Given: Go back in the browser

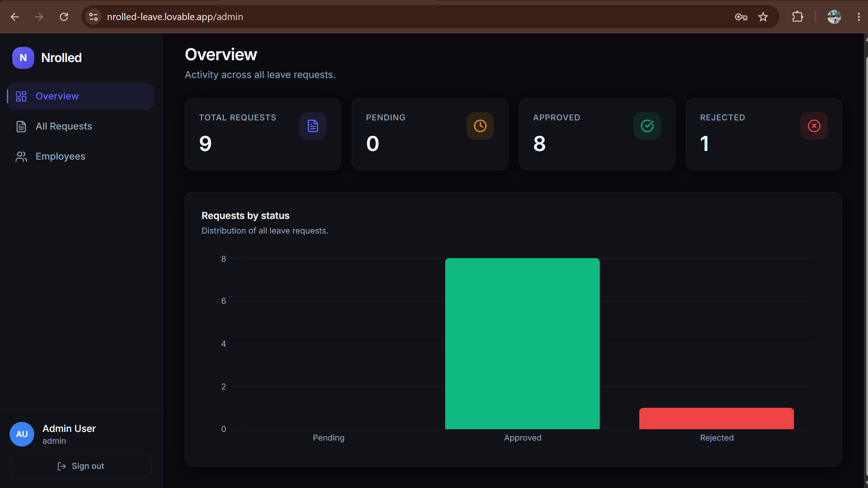Looking at the screenshot, I should pos(15,17).
